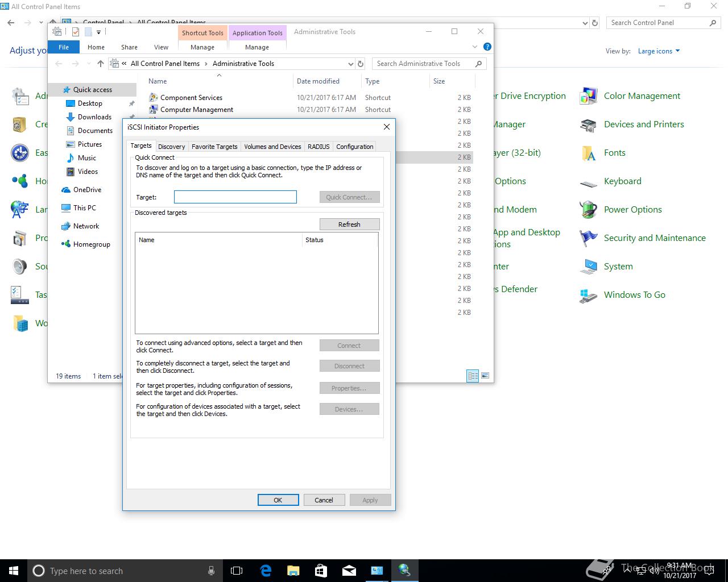Click the Cortana microphone icon

coord(211,571)
